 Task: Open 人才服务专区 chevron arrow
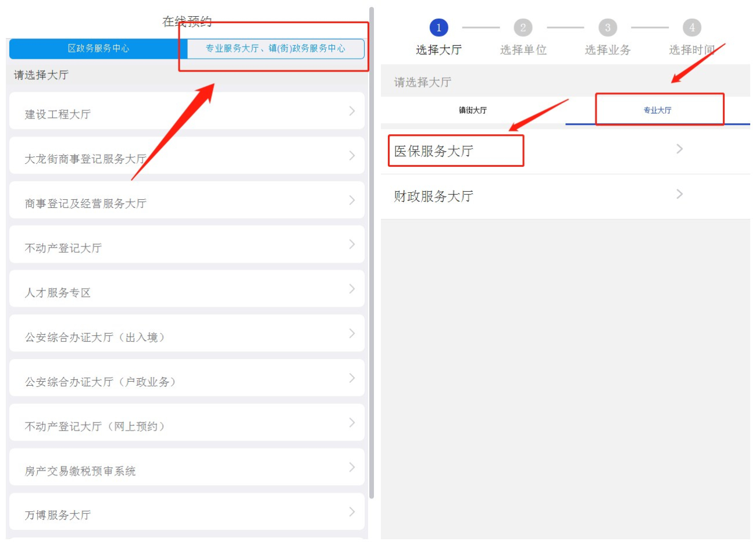[x=352, y=289]
